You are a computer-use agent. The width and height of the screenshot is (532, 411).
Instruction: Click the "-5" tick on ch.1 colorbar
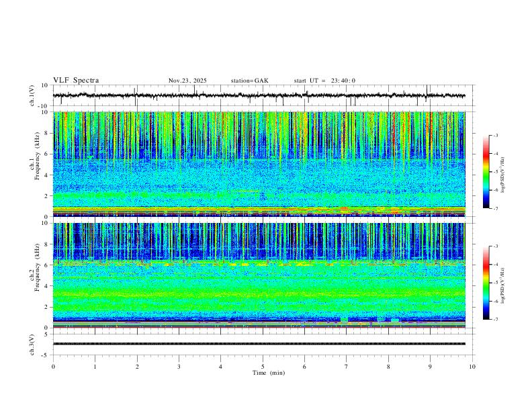tap(495, 172)
